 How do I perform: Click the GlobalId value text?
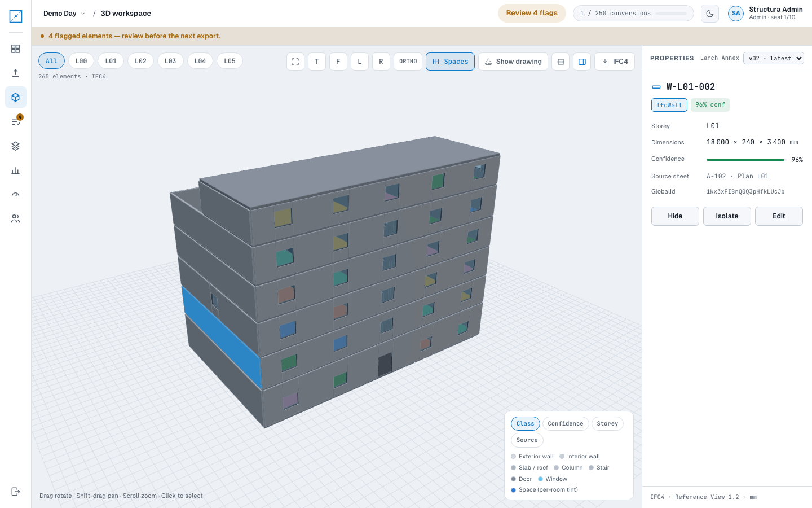[x=745, y=192]
